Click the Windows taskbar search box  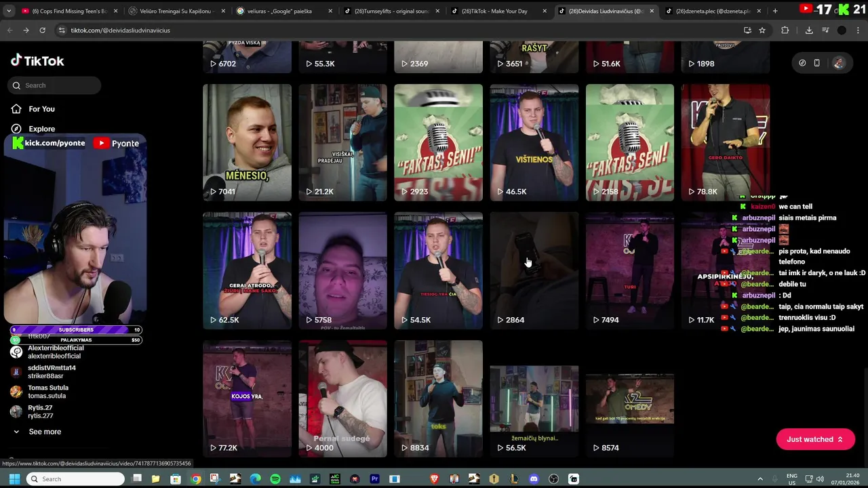(75, 479)
